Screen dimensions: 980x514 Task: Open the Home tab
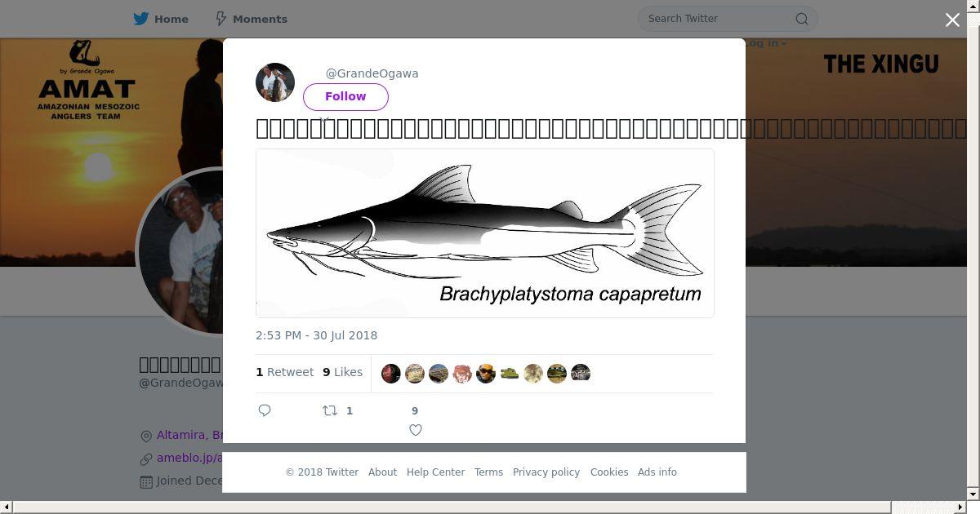(x=161, y=19)
